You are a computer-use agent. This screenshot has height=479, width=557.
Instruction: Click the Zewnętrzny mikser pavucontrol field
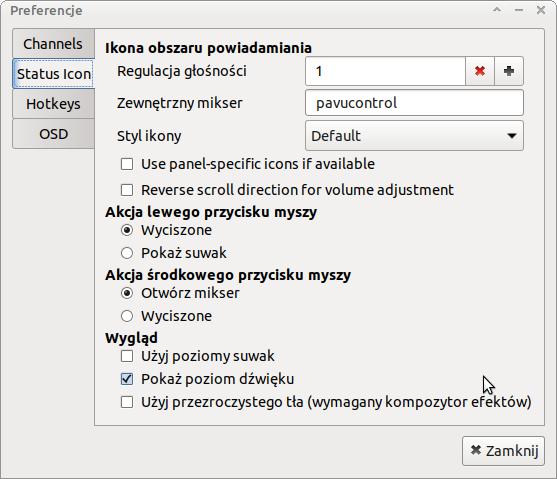pos(414,103)
